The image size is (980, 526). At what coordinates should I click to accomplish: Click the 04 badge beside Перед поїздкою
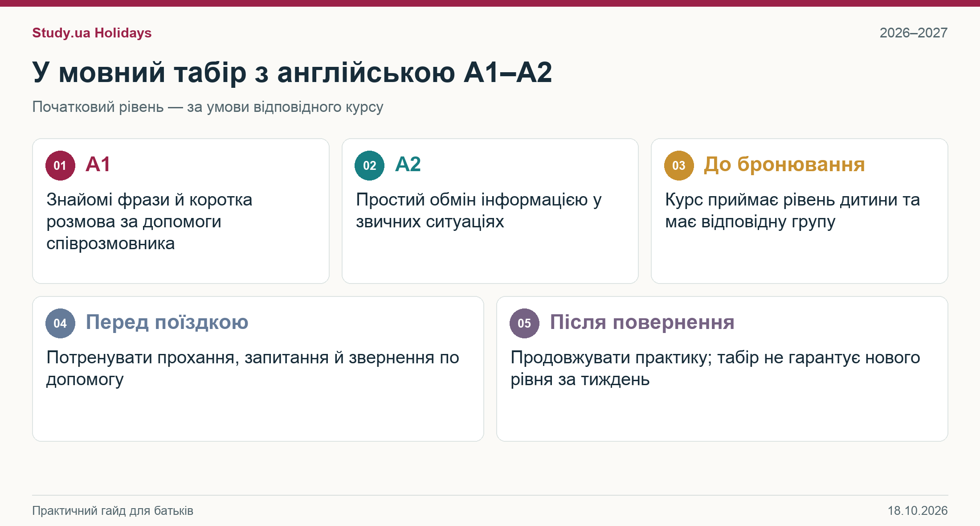point(60,323)
